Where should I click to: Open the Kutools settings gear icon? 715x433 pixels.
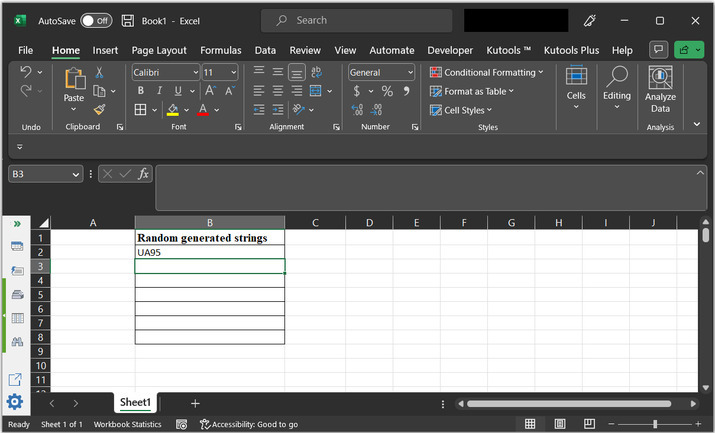(15, 402)
